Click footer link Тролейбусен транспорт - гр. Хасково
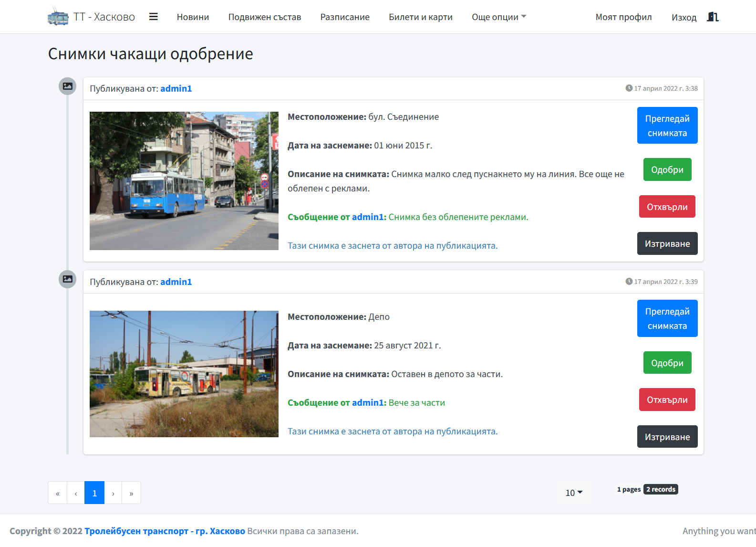This screenshot has height=547, width=756. coord(165,531)
